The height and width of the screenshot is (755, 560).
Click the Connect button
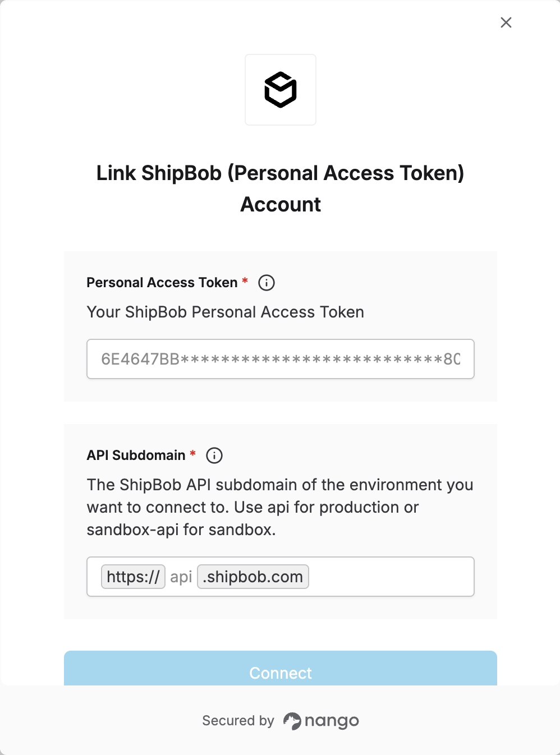pyautogui.click(x=281, y=669)
